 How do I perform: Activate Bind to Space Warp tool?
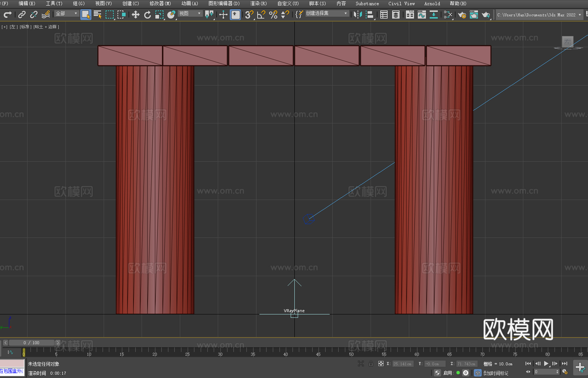[x=46, y=14]
